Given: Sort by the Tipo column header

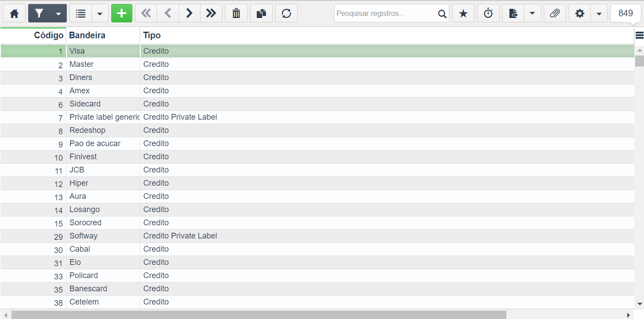Looking at the screenshot, I should (387, 36).
